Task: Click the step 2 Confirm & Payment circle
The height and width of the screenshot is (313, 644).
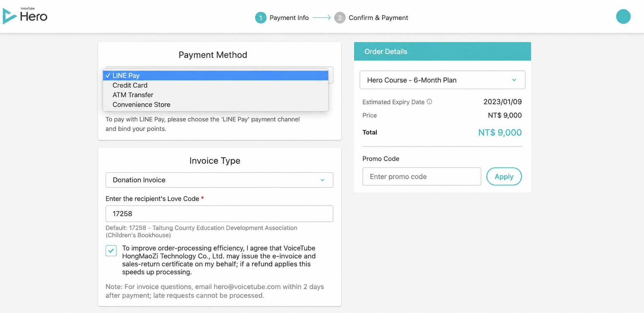Action: coord(340,18)
